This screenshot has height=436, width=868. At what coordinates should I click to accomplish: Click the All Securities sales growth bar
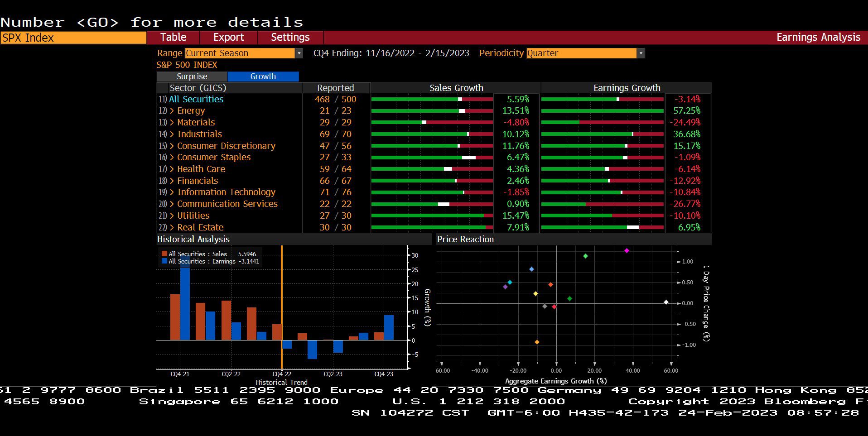click(x=432, y=99)
